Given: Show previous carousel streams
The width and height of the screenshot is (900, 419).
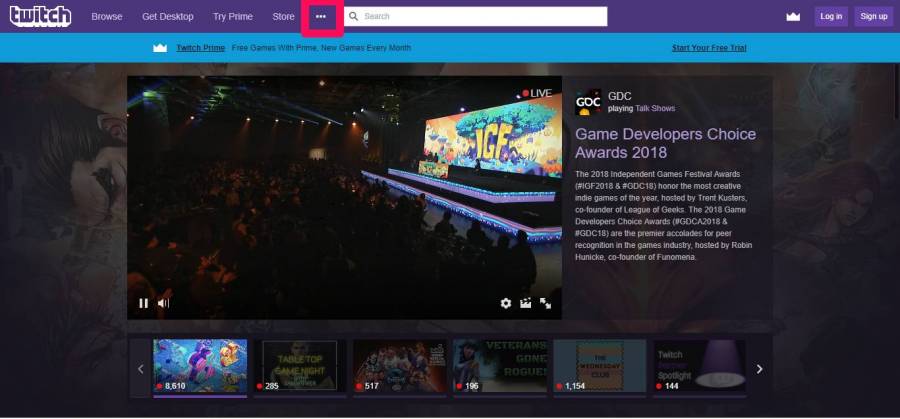Looking at the screenshot, I should click(141, 368).
